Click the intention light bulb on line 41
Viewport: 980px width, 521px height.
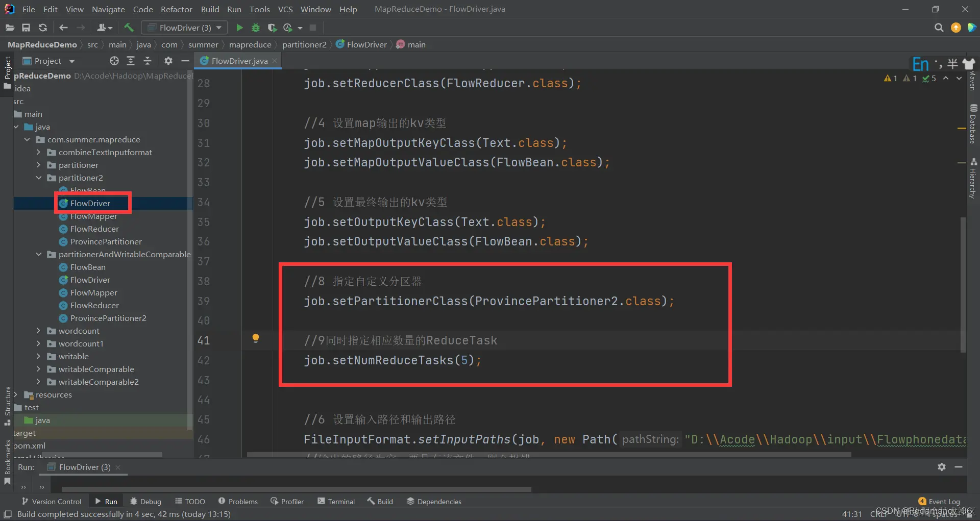pyautogui.click(x=256, y=338)
